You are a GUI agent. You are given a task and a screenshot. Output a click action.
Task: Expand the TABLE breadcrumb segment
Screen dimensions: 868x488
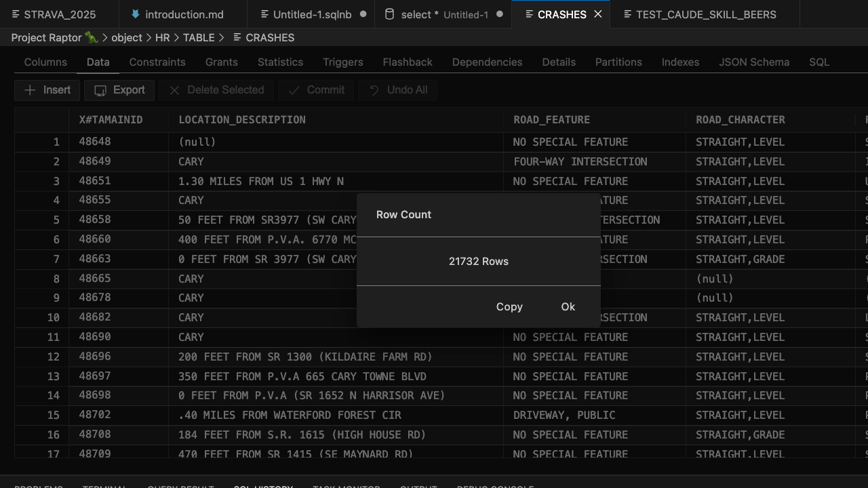click(x=199, y=37)
